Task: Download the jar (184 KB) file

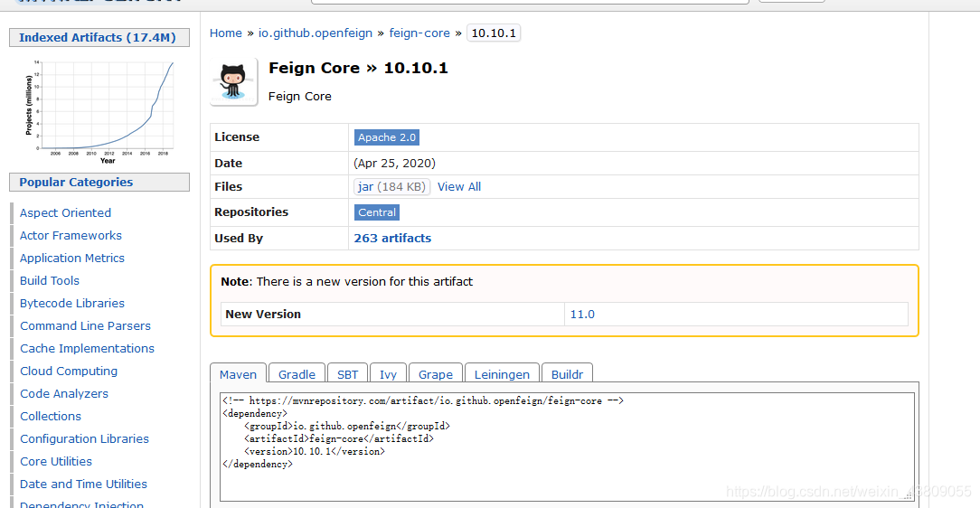Action: (391, 187)
